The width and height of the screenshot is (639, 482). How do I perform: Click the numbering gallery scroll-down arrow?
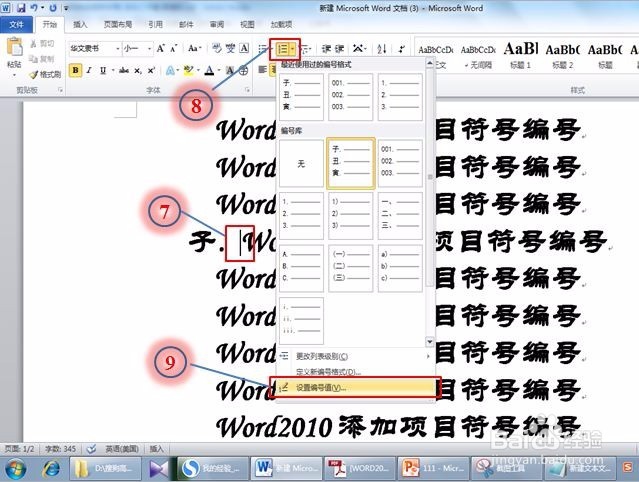pyautogui.click(x=430, y=341)
